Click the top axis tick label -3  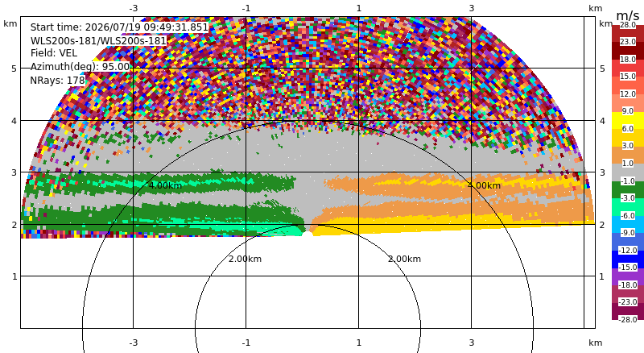click(133, 8)
